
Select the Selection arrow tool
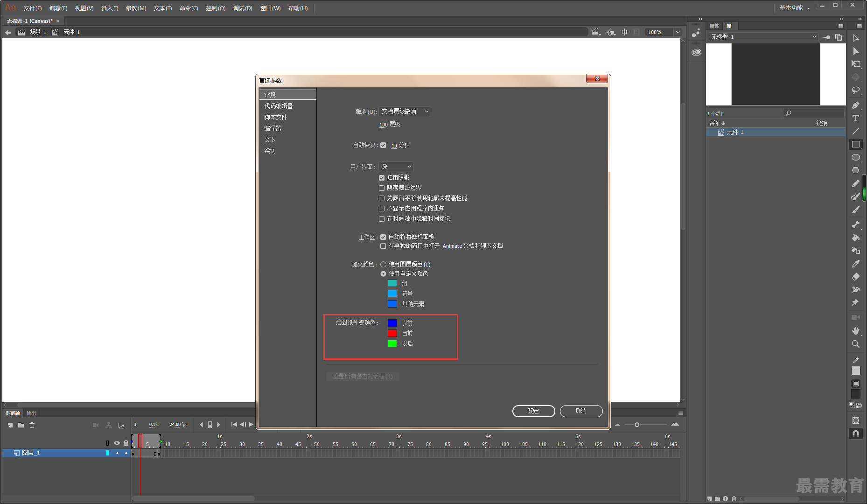(x=856, y=38)
